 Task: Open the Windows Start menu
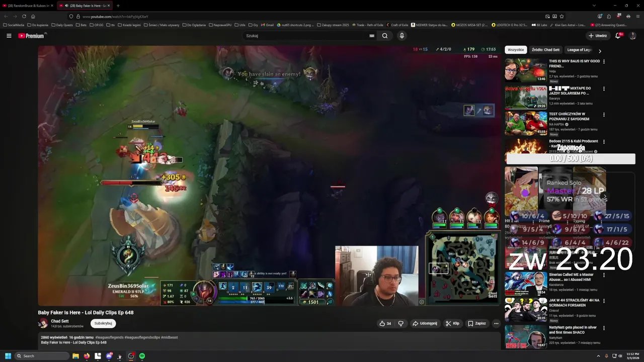point(8,356)
